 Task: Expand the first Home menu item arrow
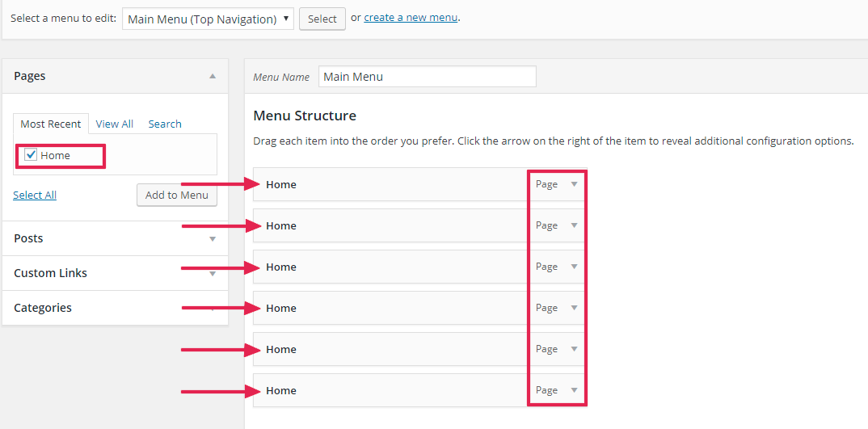pos(575,184)
